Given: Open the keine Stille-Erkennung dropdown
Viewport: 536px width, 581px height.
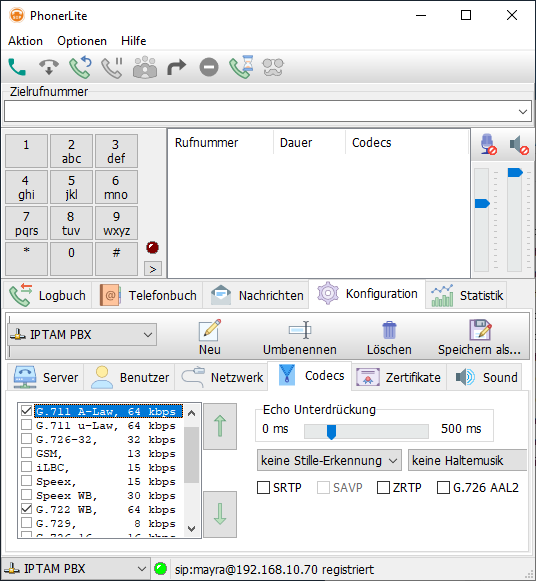Looking at the screenshot, I should [329, 461].
